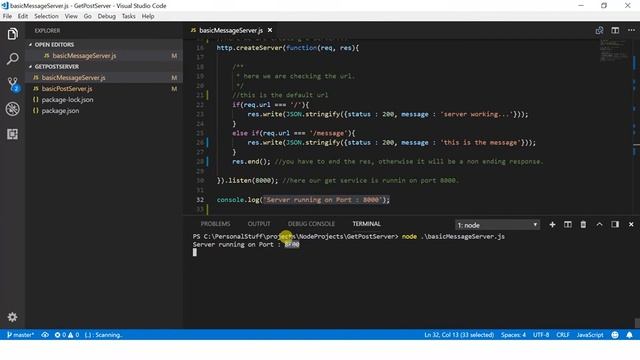Viewport: 640px width, 360px height.
Task: Change end of line sequence CRLF
Action: 562,335
